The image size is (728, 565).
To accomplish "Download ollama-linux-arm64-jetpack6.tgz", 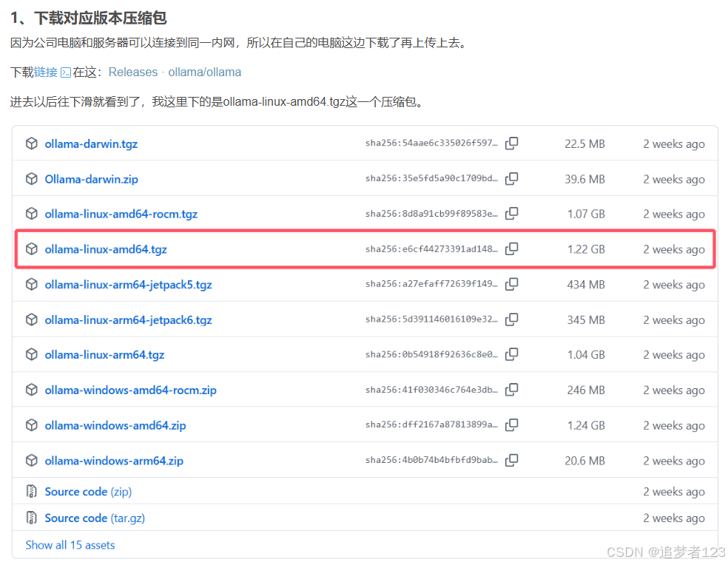I will coord(128,320).
